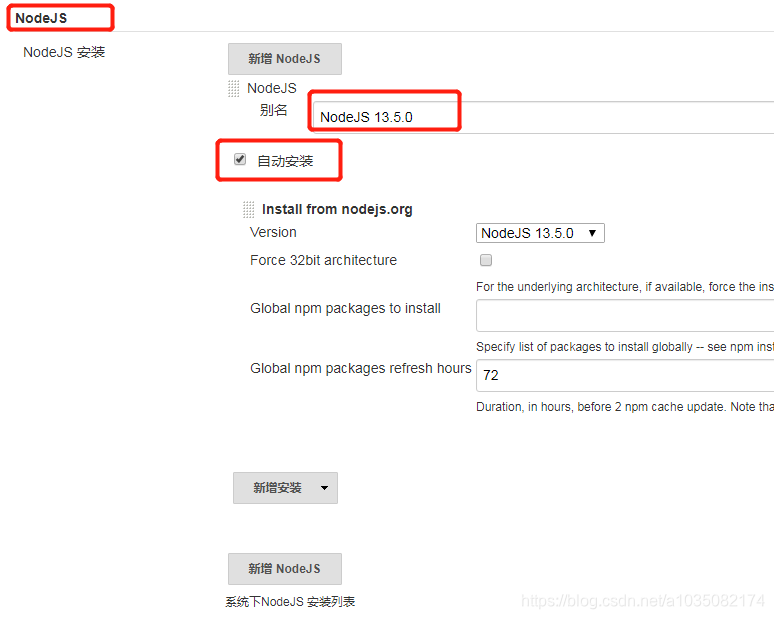Click Global npm packages to install field
The width and height of the screenshot is (774, 619).
click(625, 315)
